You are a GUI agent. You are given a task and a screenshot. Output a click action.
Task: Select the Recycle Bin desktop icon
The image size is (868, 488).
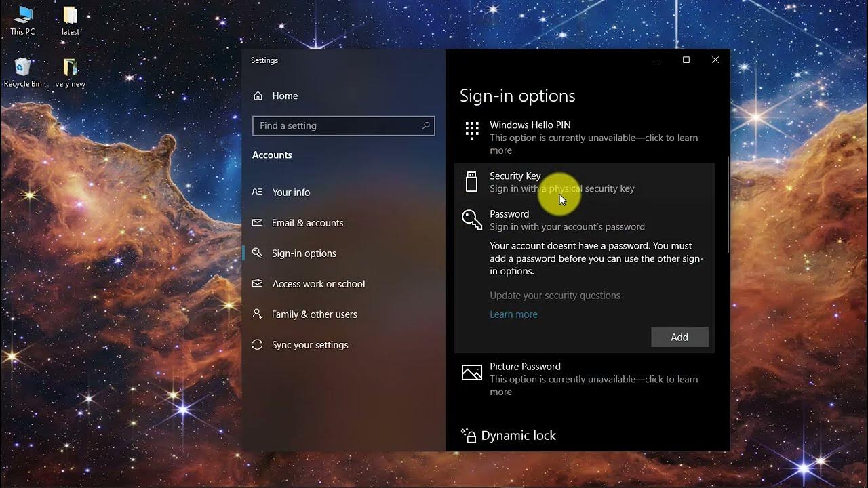coord(22,73)
